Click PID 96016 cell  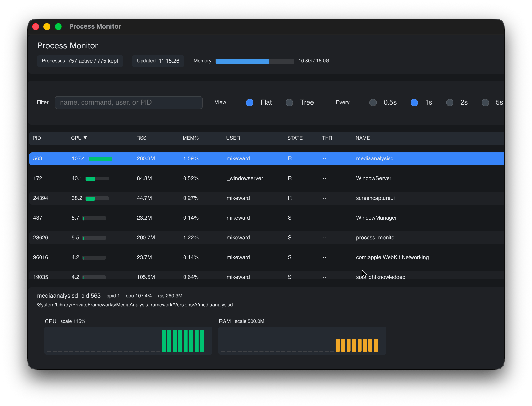click(x=41, y=257)
